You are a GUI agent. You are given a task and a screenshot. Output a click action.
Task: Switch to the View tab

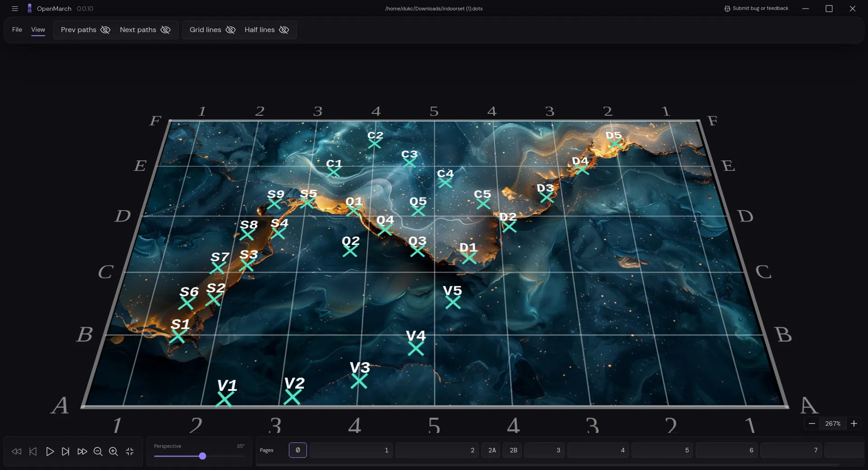pos(38,30)
